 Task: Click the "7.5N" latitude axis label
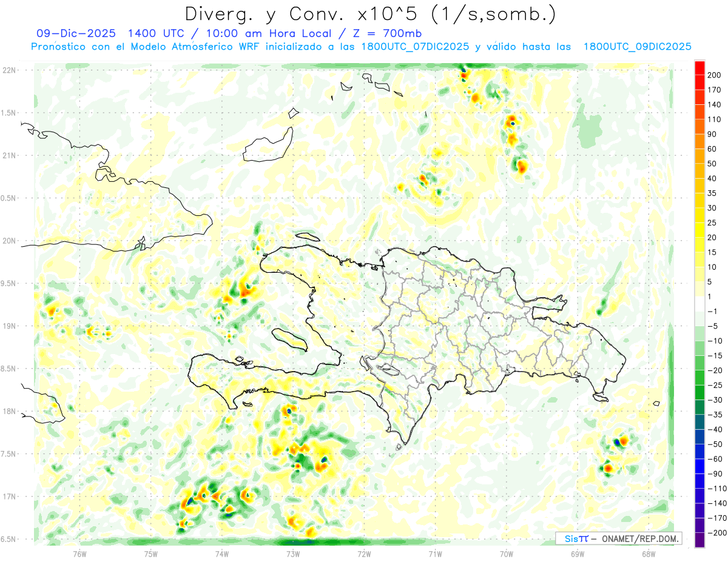9,454
